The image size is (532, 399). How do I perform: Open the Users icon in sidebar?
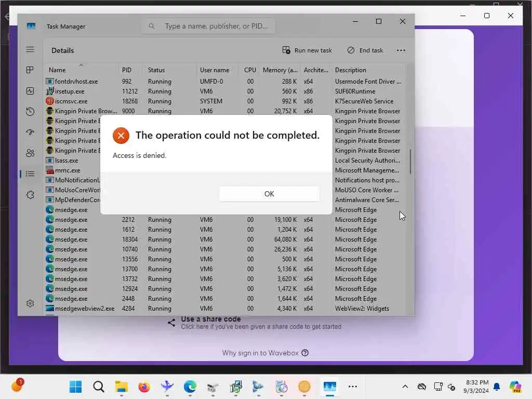click(30, 153)
